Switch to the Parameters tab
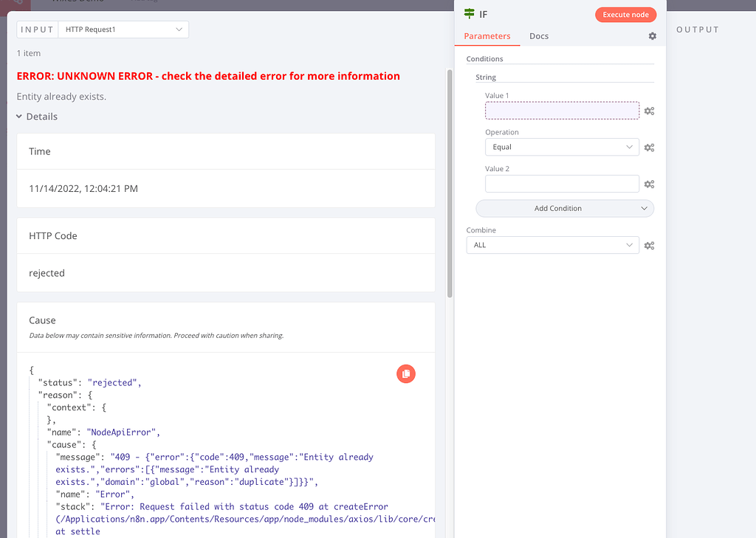This screenshot has width=756, height=538. (x=487, y=36)
